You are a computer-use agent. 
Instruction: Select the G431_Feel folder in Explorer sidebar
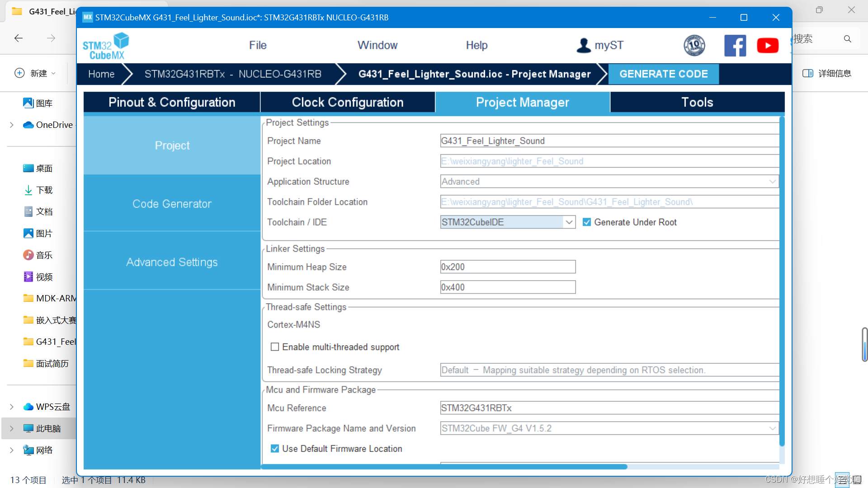(50, 342)
